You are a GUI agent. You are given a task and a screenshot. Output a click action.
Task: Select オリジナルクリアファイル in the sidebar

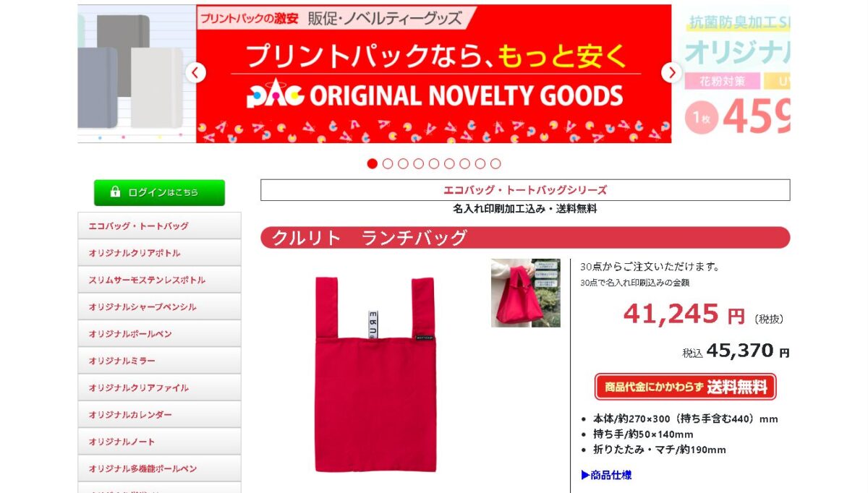159,387
